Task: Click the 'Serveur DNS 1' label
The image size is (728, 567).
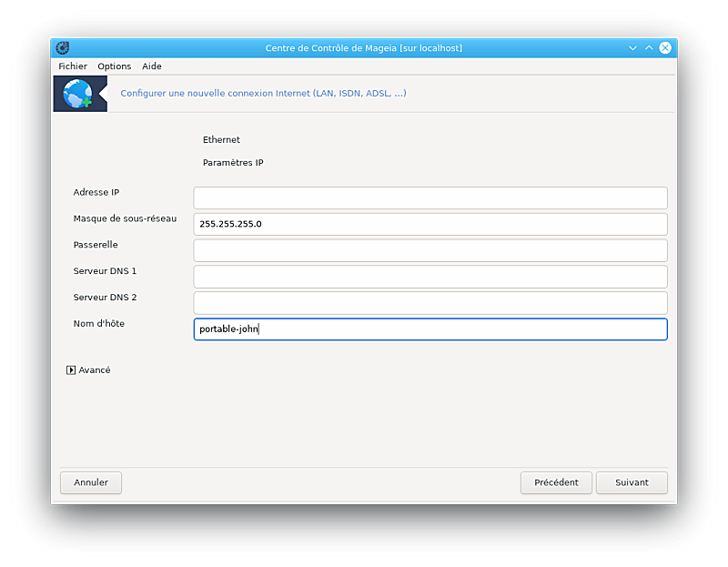Action: coord(105,271)
